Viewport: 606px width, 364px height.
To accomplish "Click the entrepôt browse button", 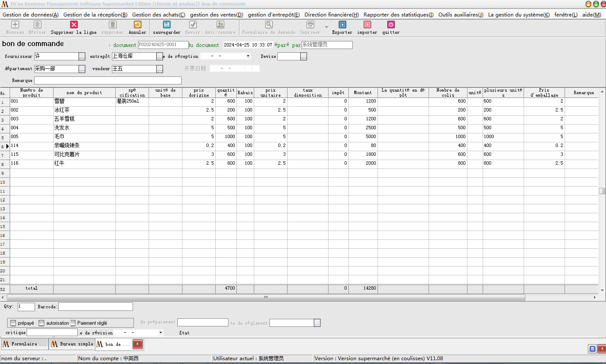I will coord(159,57).
